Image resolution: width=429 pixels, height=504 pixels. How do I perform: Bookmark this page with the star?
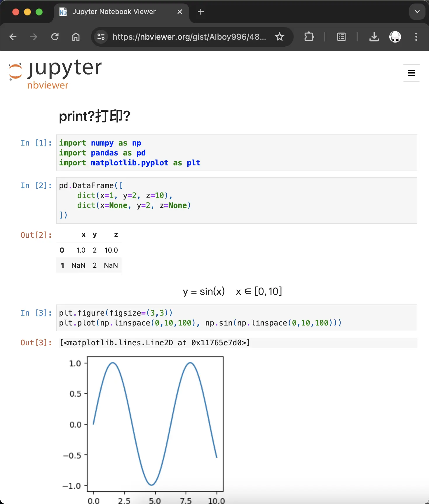279,37
